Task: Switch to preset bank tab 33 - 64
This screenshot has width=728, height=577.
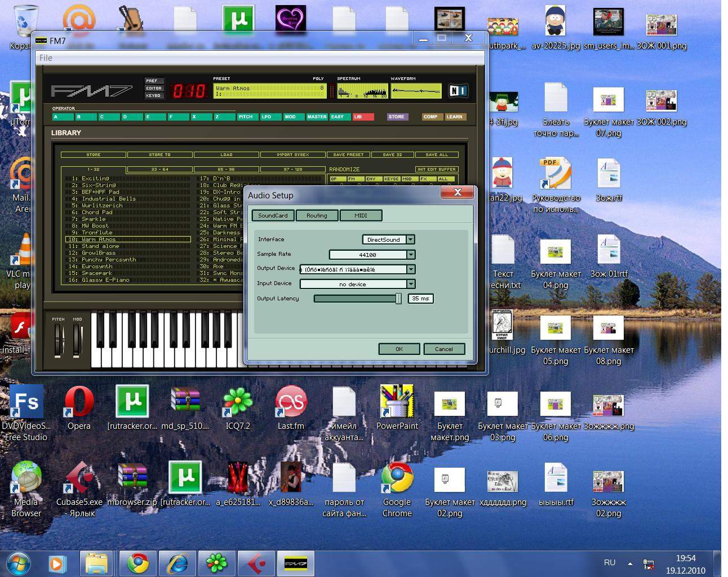Action: (159, 169)
